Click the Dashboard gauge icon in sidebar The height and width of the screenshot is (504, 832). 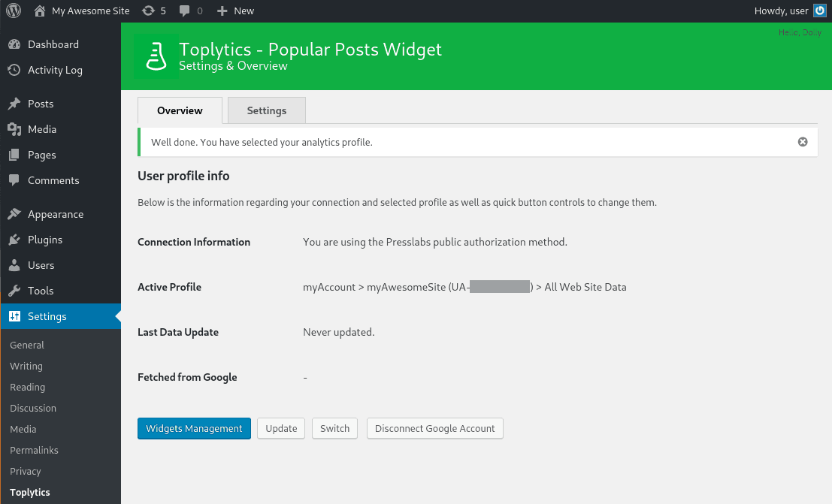click(14, 44)
